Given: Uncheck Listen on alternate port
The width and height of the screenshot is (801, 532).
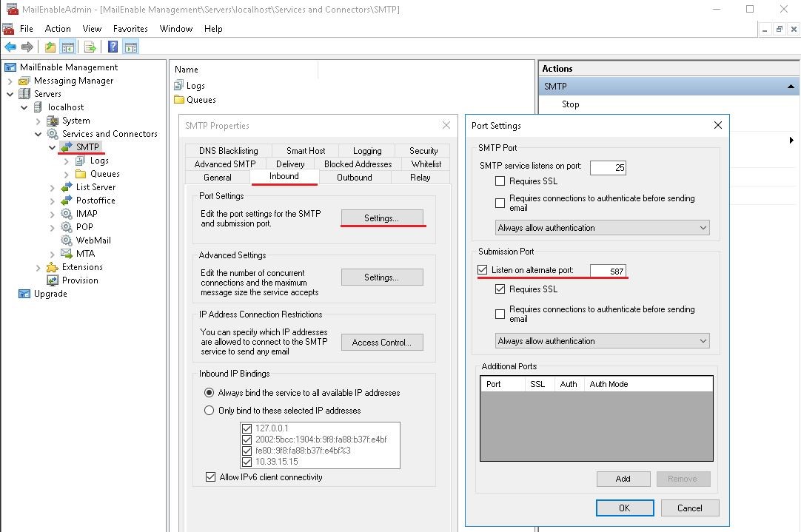Looking at the screenshot, I should point(483,270).
